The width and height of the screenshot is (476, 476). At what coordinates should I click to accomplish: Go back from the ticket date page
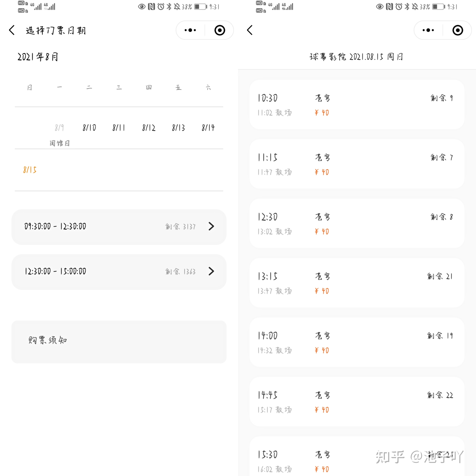(12, 30)
